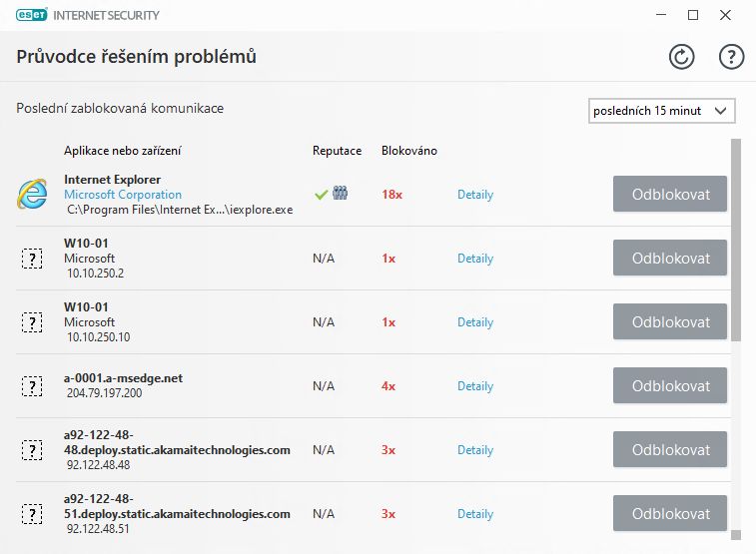The width and height of the screenshot is (756, 554).
Task: Click unknown device icon for a-0001.a-msedge.net
Action: [x=32, y=386]
